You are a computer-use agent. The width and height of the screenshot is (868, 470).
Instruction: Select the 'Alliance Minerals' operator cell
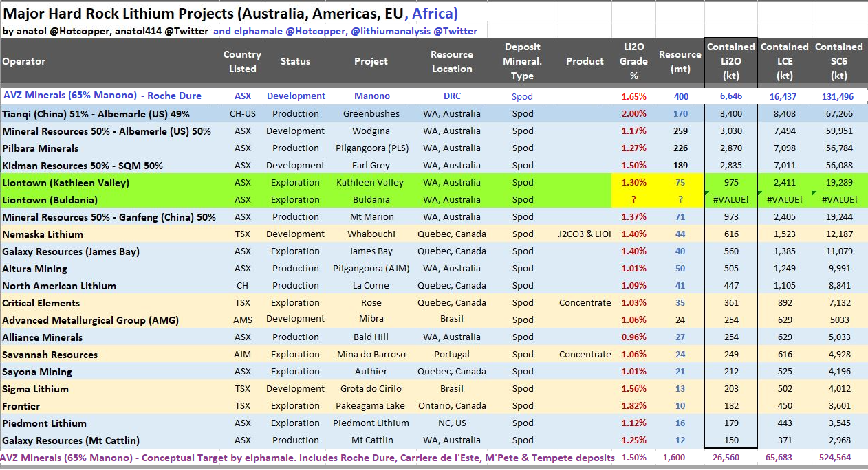point(42,337)
